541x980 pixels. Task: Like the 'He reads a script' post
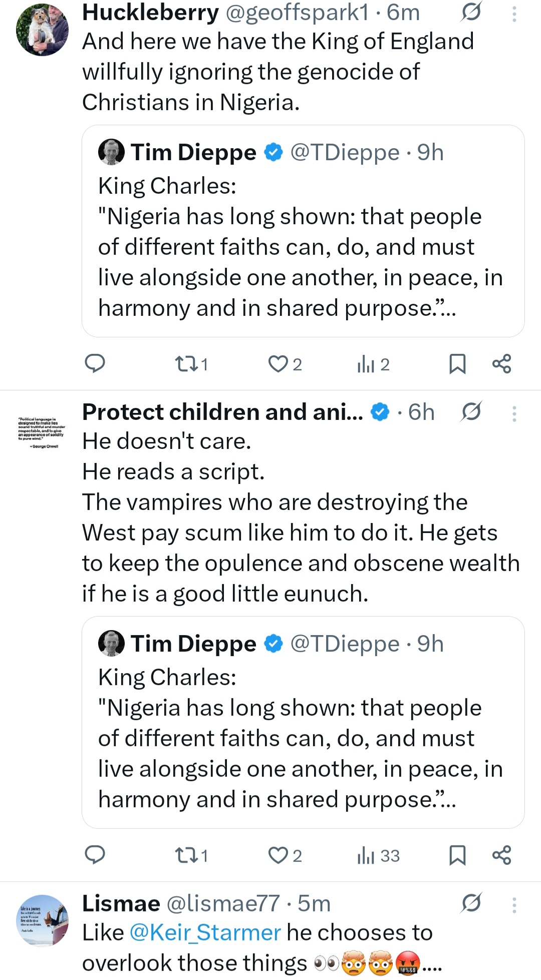[278, 855]
